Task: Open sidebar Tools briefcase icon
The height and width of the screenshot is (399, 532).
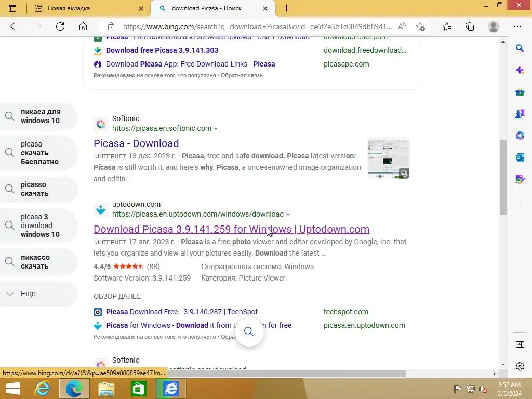Action: tap(520, 92)
